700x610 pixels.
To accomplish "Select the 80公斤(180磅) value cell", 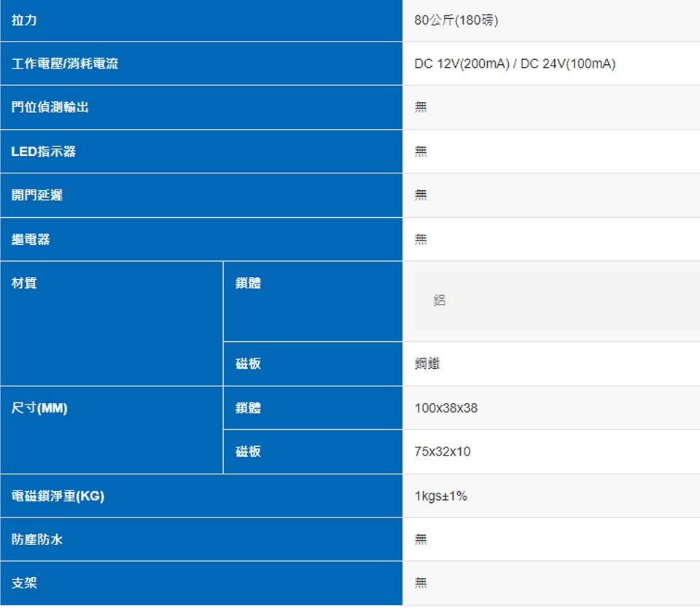I will [456, 20].
